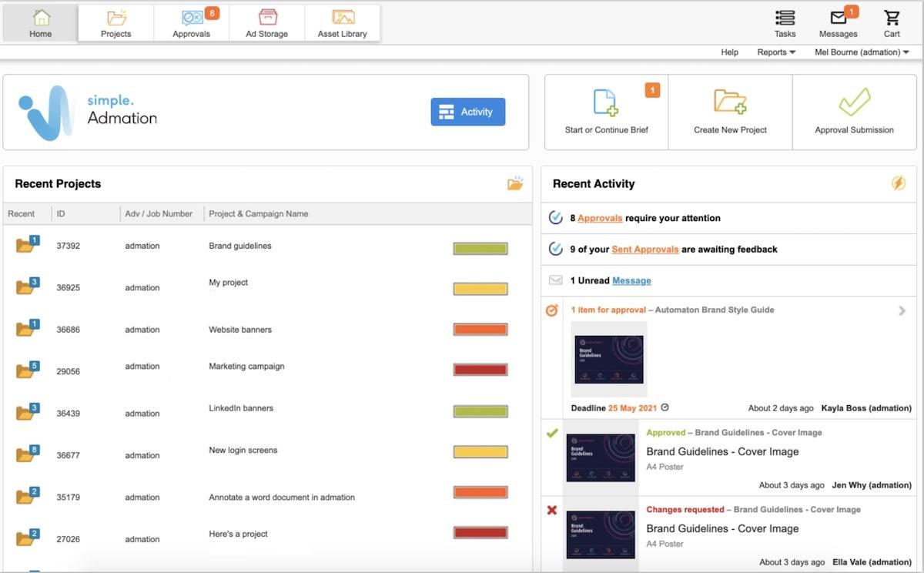This screenshot has height=573, width=924.
Task: Open the Messages envelope icon
Action: coord(839,18)
